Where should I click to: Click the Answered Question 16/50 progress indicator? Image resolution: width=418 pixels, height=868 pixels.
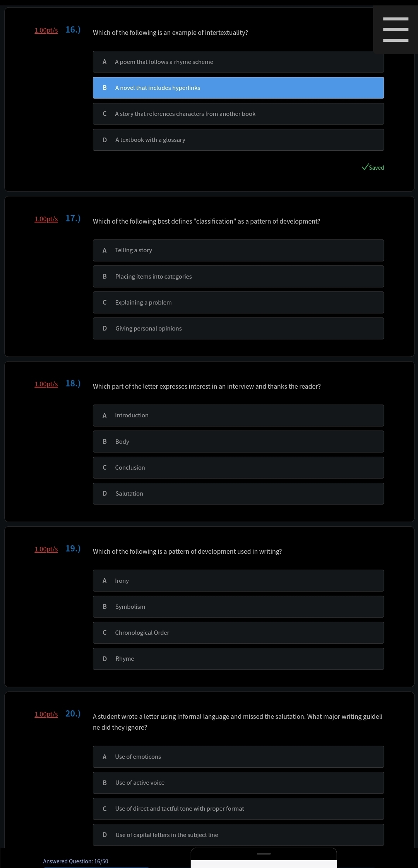coord(75,861)
